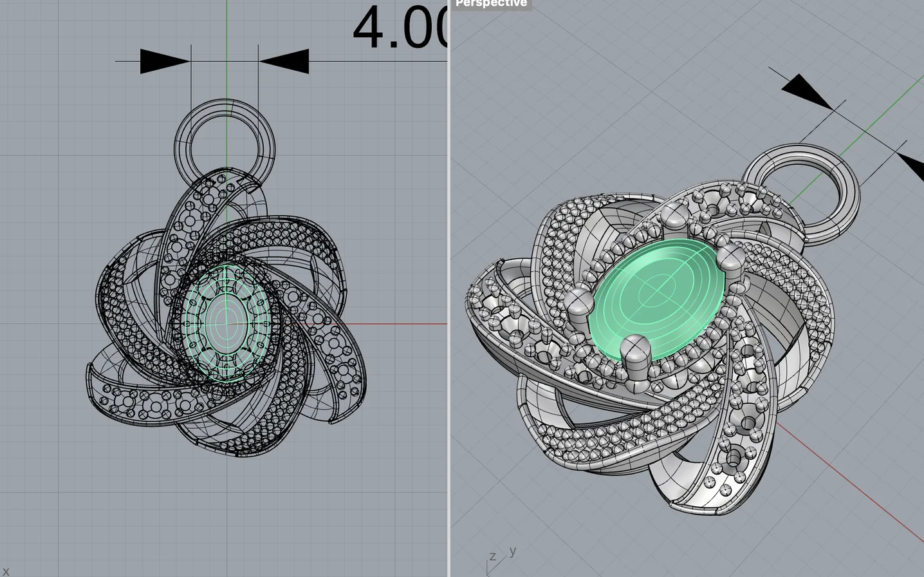
Task: Click the upper black dimension arrowhead in Perspective
Action: (x=807, y=91)
